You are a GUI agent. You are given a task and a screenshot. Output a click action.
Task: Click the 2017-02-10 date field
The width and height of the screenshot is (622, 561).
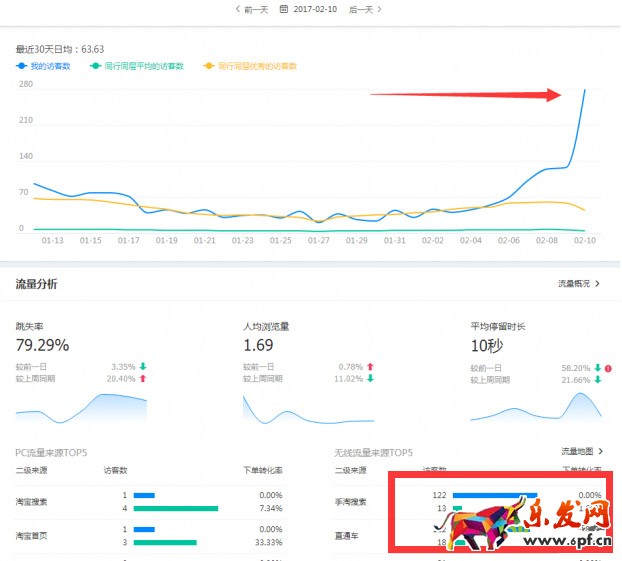(x=315, y=9)
